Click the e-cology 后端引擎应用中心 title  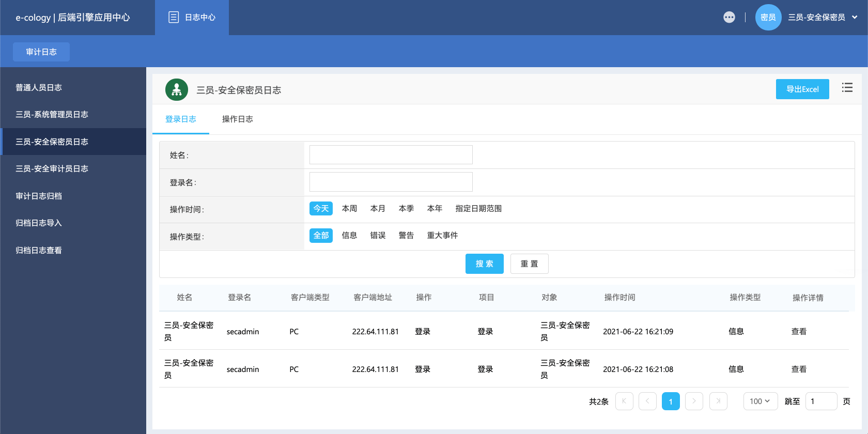pyautogui.click(x=73, y=17)
